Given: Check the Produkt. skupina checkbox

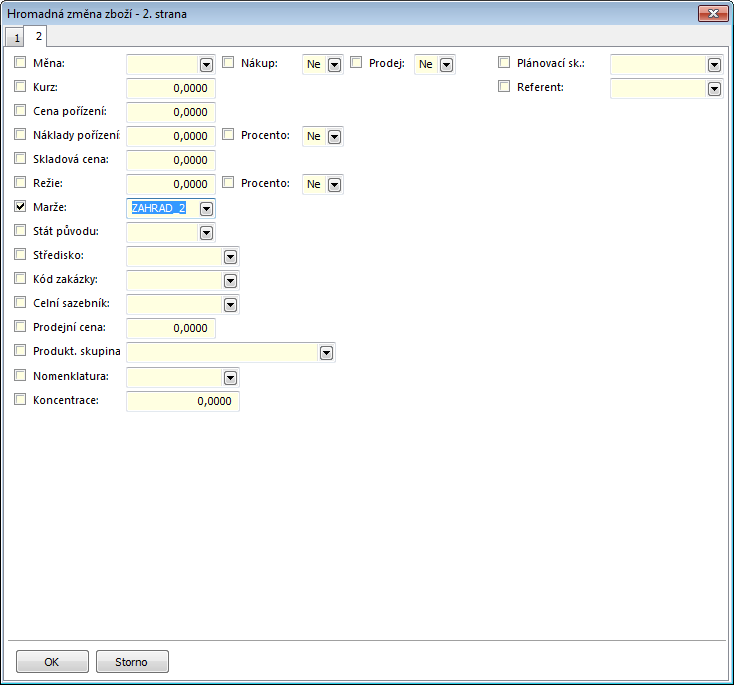Looking at the screenshot, I should pyautogui.click(x=20, y=350).
